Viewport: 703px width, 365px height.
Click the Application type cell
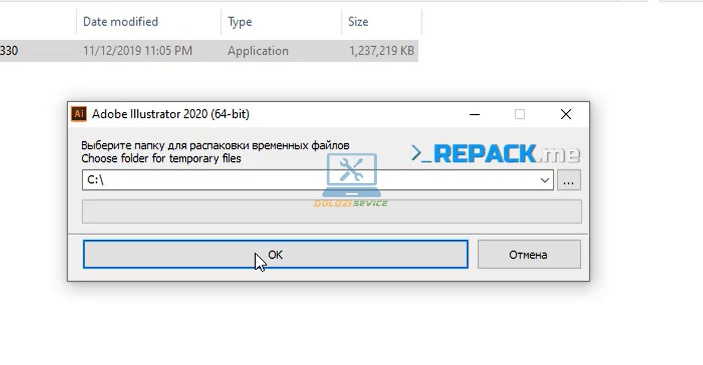coord(258,51)
